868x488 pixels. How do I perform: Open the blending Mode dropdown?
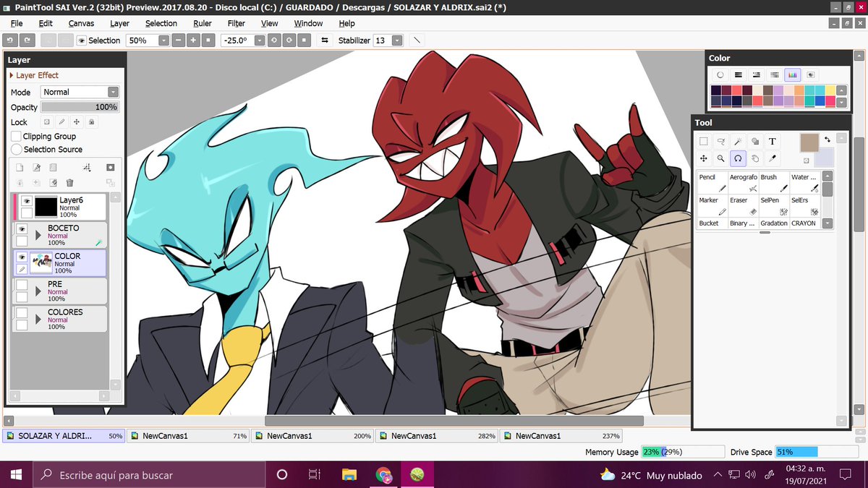(x=113, y=92)
